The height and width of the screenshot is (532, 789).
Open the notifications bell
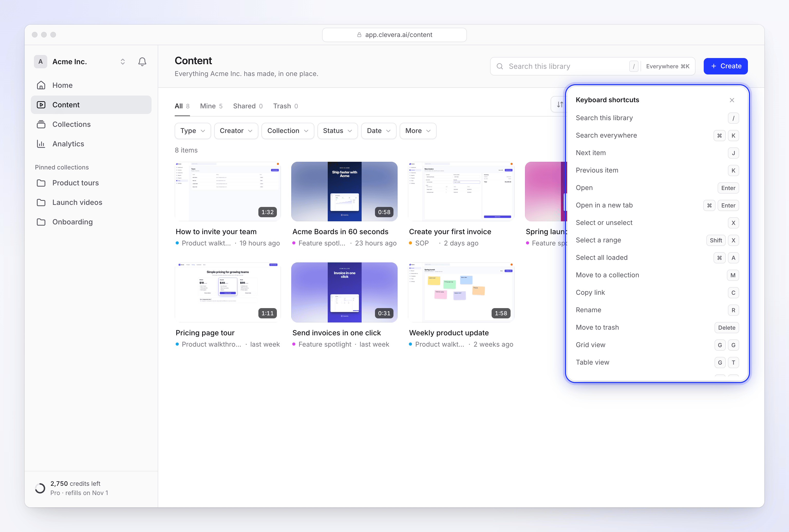pos(142,62)
